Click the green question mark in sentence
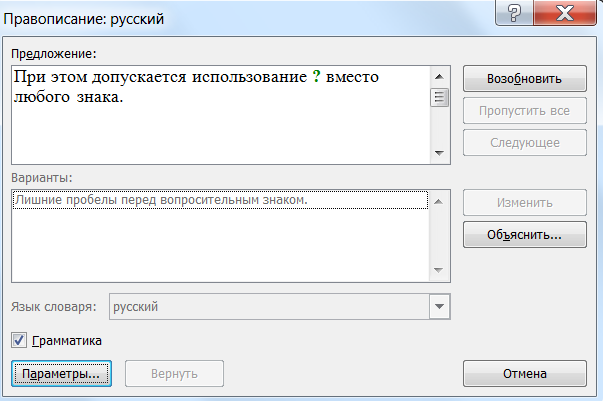 coord(316,77)
